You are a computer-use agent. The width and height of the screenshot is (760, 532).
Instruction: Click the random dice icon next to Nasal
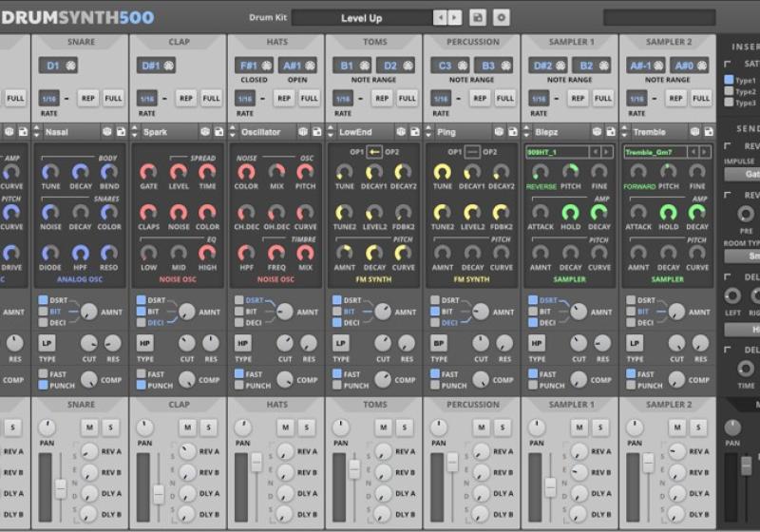107,132
